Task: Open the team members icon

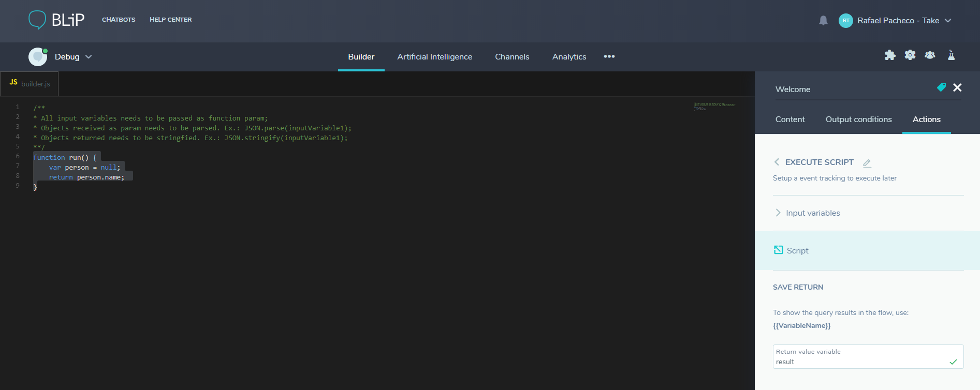Action: click(930, 55)
